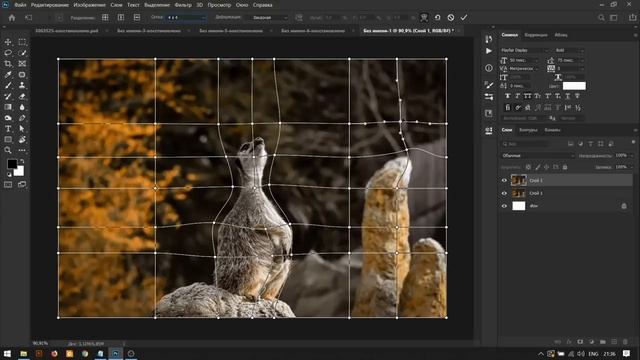Open the layer blend mode dropdown
The height and width of the screenshot is (360, 640).
click(x=538, y=156)
